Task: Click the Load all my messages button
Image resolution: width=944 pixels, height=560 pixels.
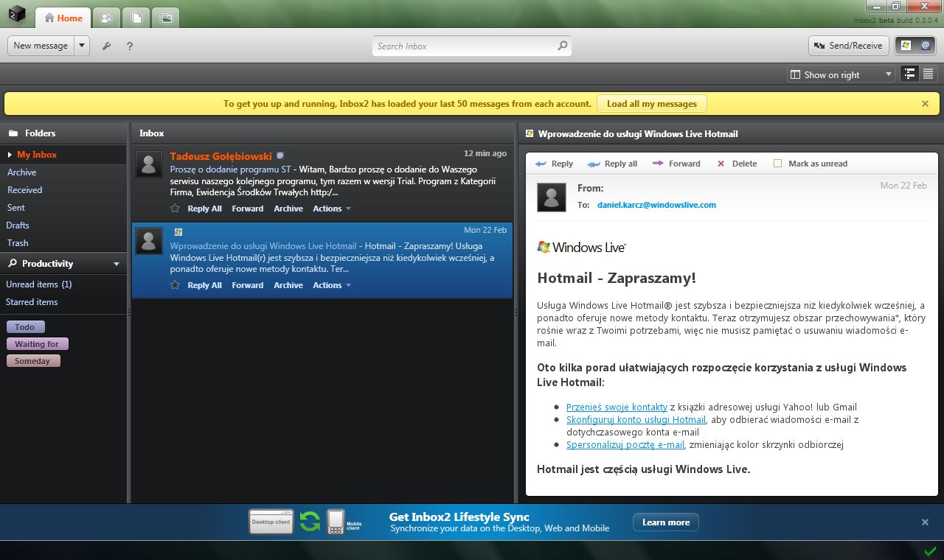Action: 651,103
